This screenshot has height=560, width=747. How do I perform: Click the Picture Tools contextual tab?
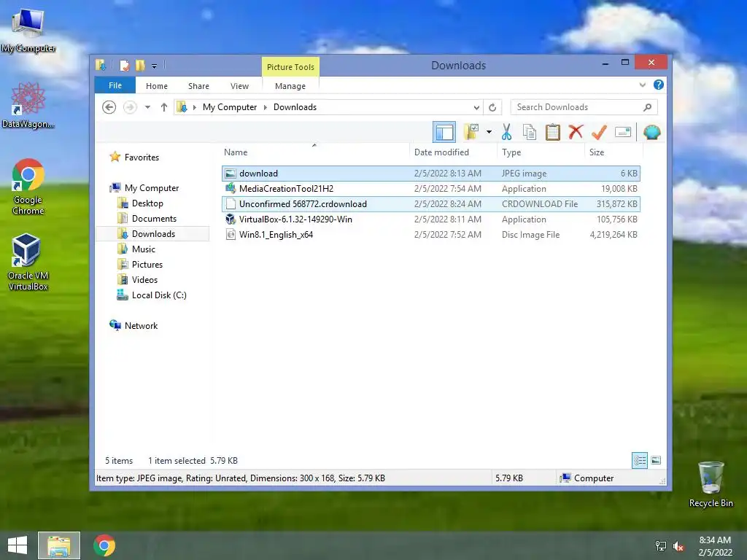point(290,67)
